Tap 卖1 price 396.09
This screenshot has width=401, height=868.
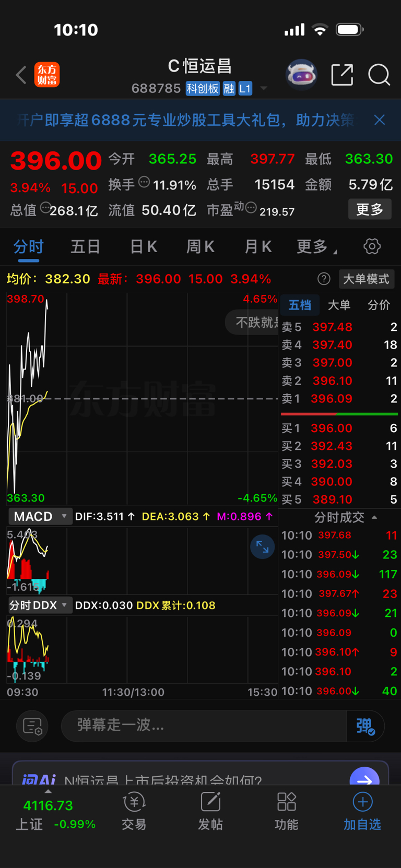[332, 399]
